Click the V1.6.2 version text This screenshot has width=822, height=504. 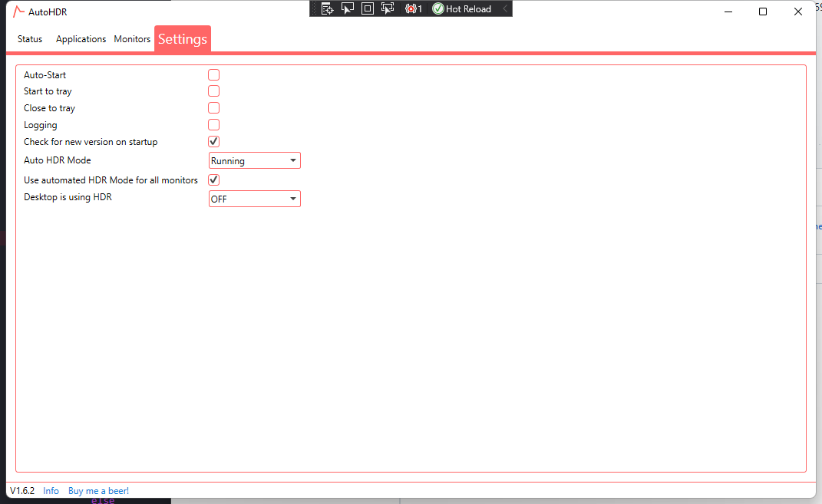point(22,491)
